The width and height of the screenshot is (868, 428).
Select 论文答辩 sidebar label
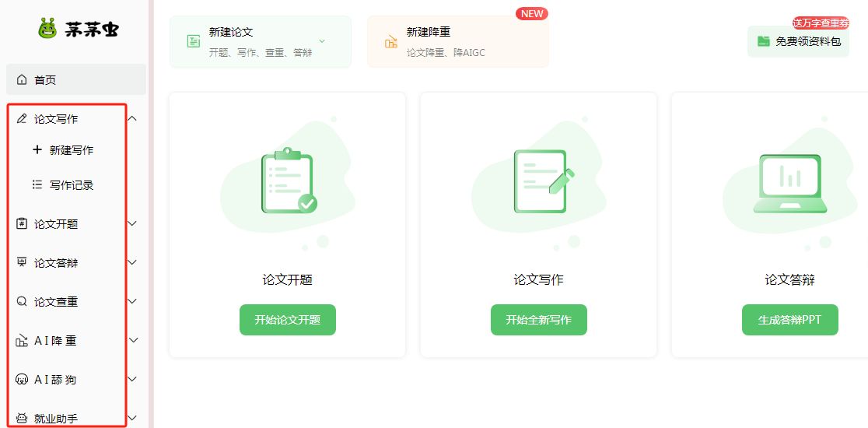[x=56, y=263]
